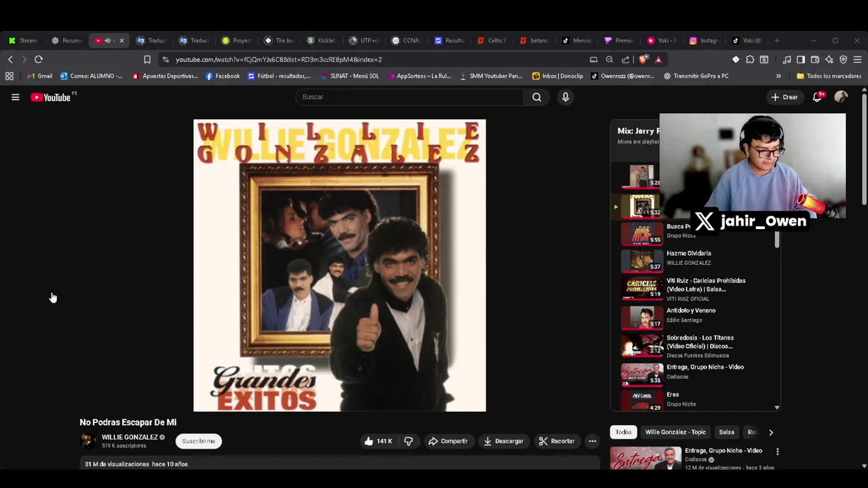Image resolution: width=868 pixels, height=488 pixels.
Task: Start voice search with the microphone
Action: [566, 97]
